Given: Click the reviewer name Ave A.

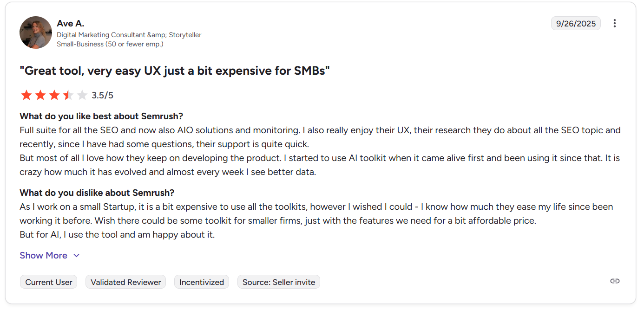Looking at the screenshot, I should click(70, 23).
